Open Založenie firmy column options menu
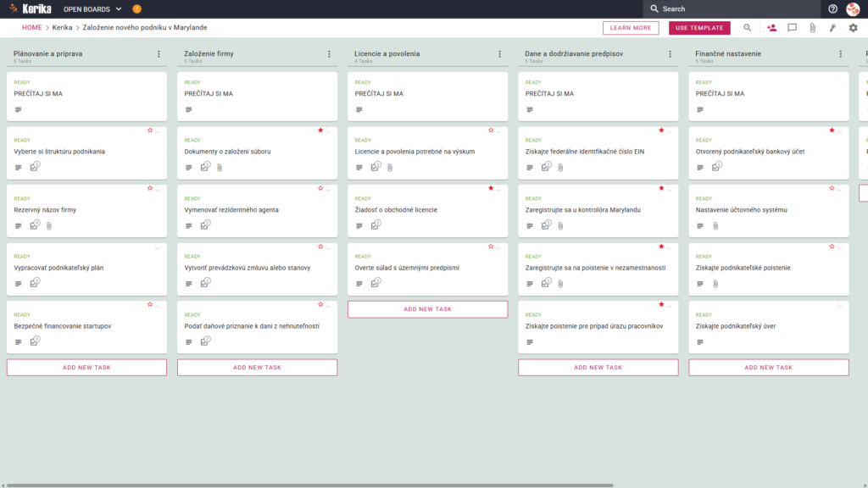This screenshot has width=868, height=488. click(330, 54)
